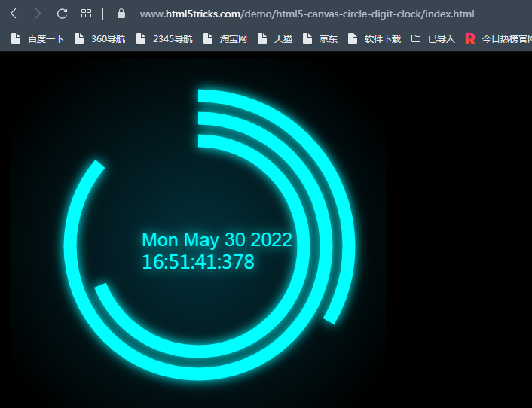Open the 京东 bookmark

click(x=320, y=38)
